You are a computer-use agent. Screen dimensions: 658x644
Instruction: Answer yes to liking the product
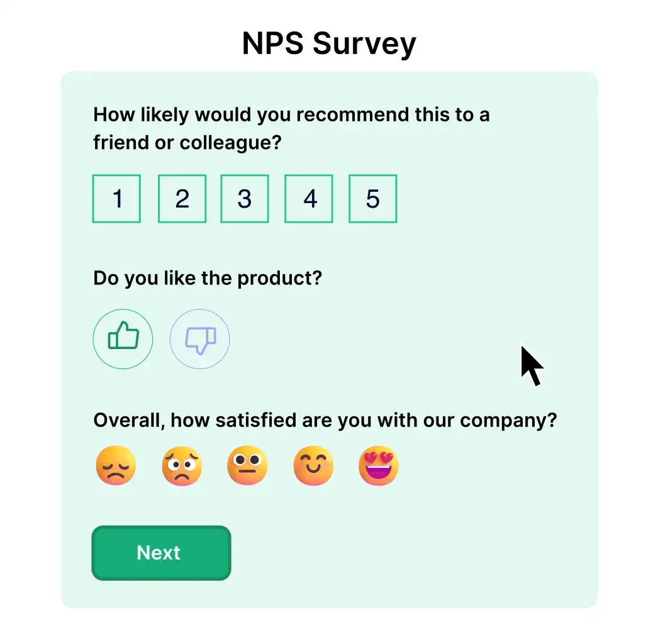pos(123,338)
